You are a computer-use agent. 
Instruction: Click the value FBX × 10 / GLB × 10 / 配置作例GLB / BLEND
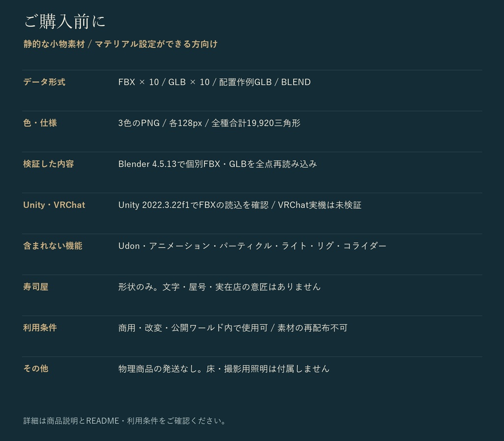215,82
